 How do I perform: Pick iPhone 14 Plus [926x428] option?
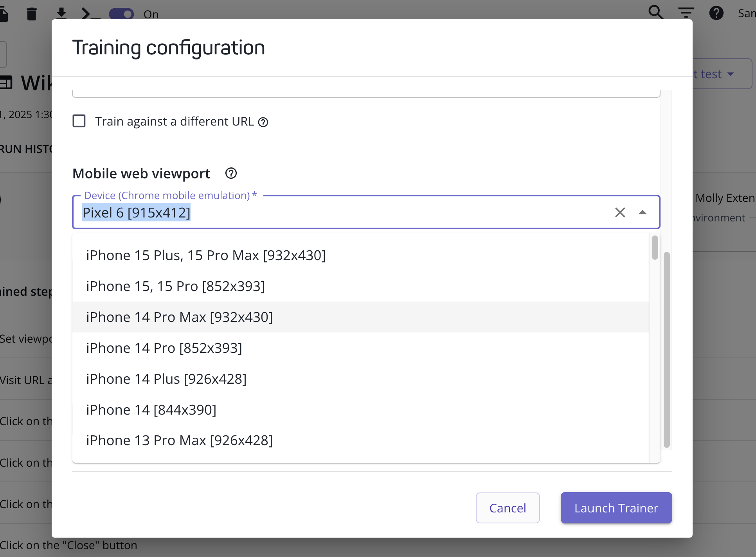click(166, 379)
